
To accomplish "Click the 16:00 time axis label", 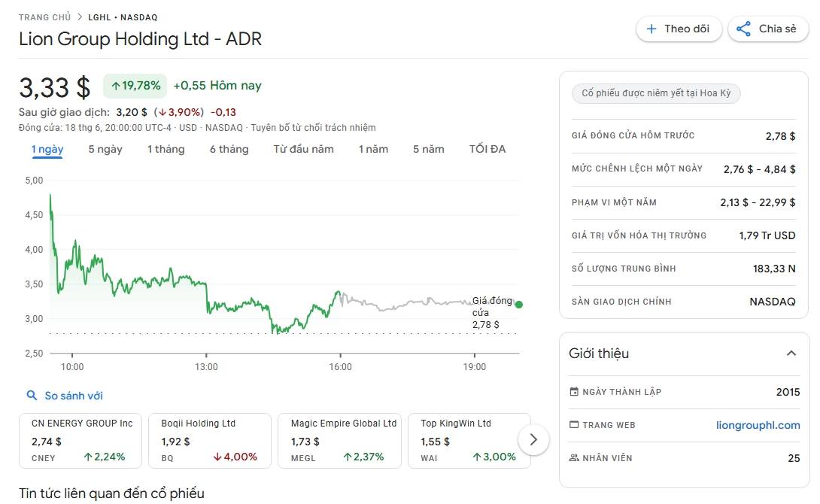I will pyautogui.click(x=341, y=367).
